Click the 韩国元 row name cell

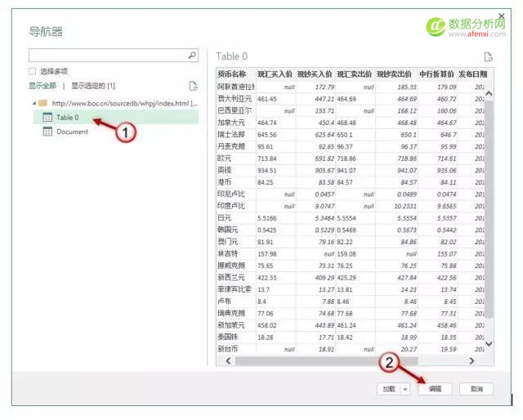pos(235,230)
